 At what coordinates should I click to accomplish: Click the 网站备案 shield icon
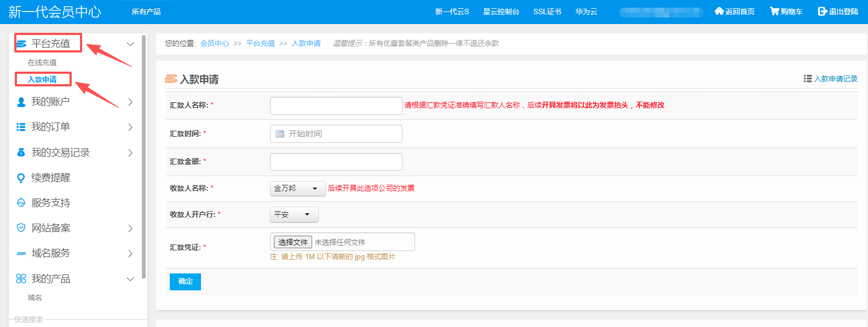pyautogui.click(x=21, y=228)
